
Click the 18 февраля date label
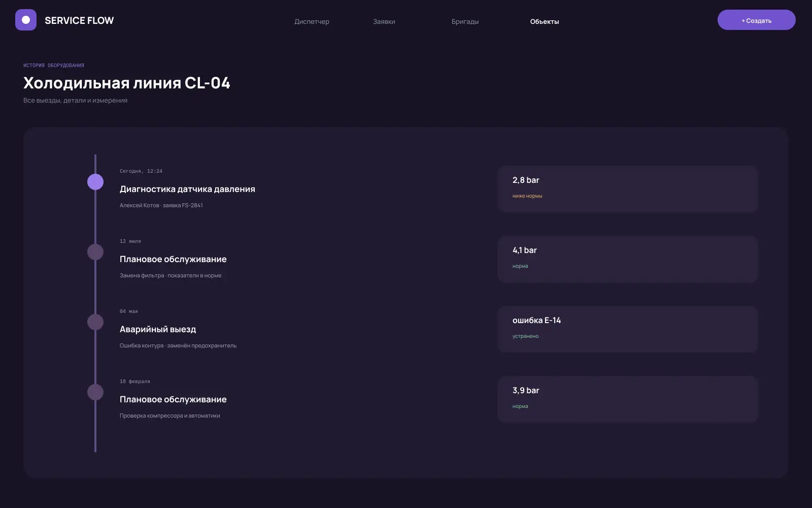pyautogui.click(x=135, y=382)
